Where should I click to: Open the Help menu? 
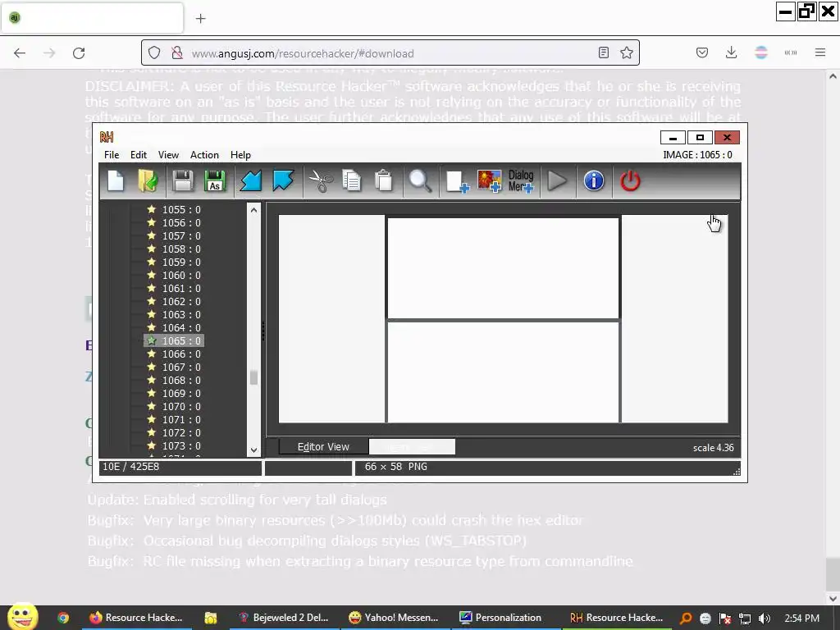(240, 155)
